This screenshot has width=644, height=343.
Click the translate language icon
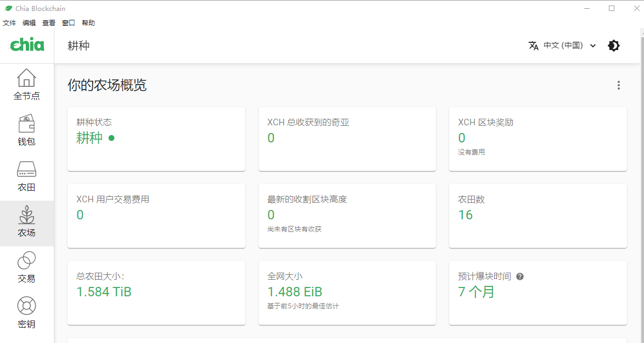point(534,46)
